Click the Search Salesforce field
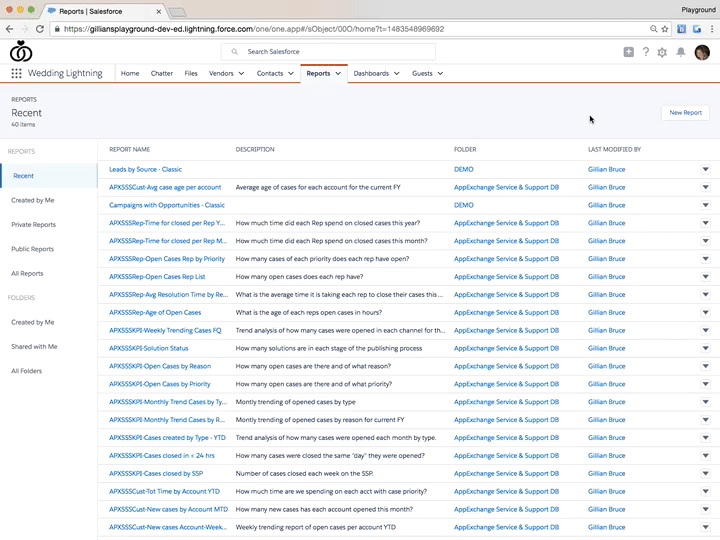 click(x=328, y=52)
